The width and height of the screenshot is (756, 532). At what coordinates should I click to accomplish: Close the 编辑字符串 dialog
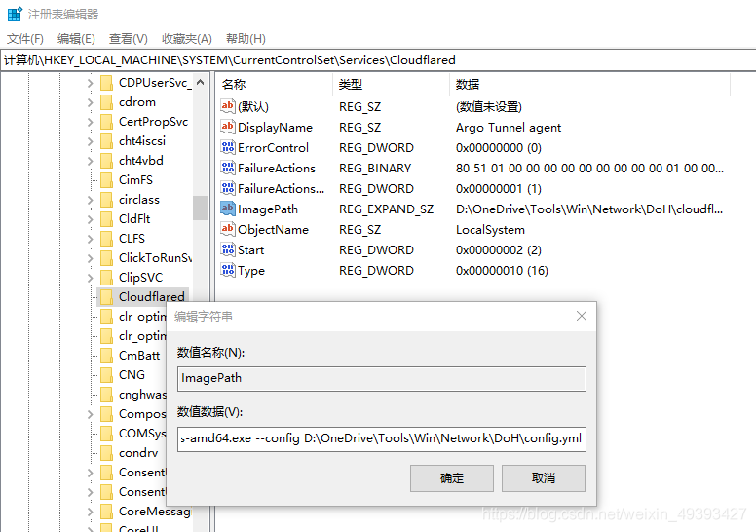pos(582,316)
